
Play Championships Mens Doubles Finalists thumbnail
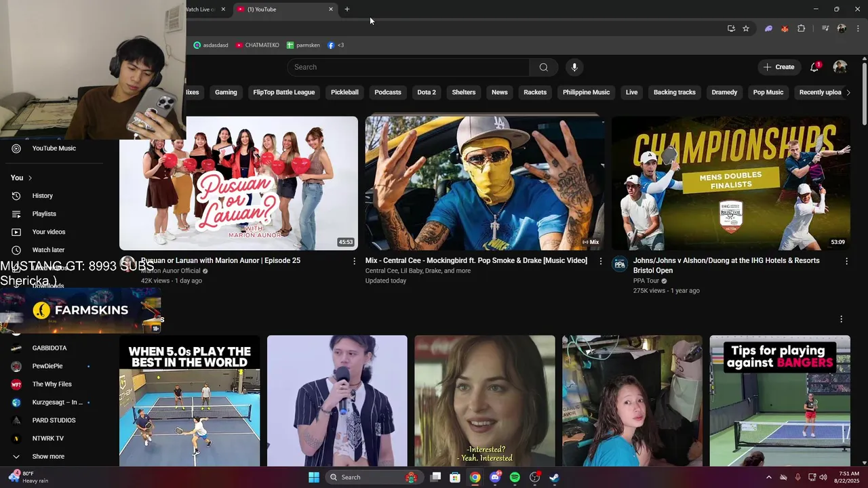[x=731, y=183]
